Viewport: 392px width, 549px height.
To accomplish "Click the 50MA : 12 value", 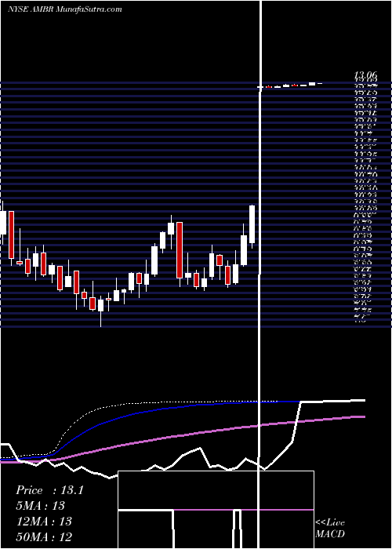I will (43, 536).
